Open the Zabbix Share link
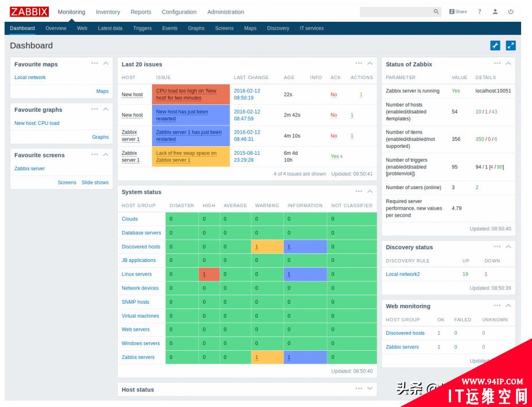 pos(458,11)
